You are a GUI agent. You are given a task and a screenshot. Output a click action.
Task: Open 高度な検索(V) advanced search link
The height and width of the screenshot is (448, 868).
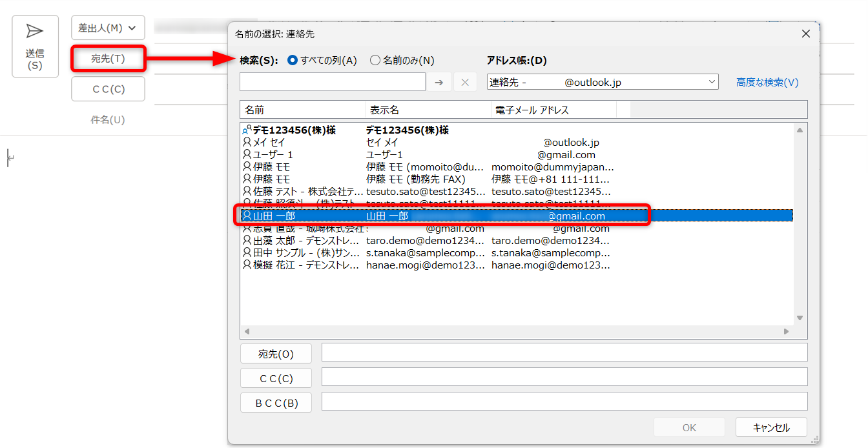(767, 82)
